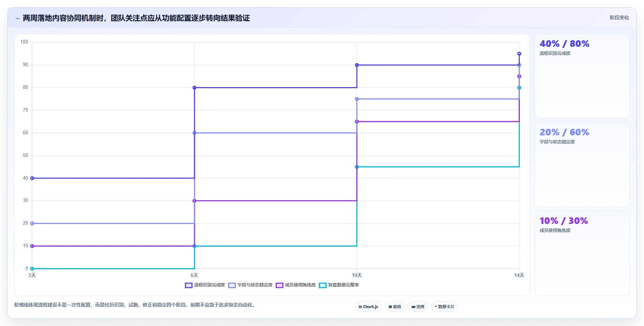
Task: Select the 复盘数据完整率 point at 3天 (0)
Action: [32, 269]
